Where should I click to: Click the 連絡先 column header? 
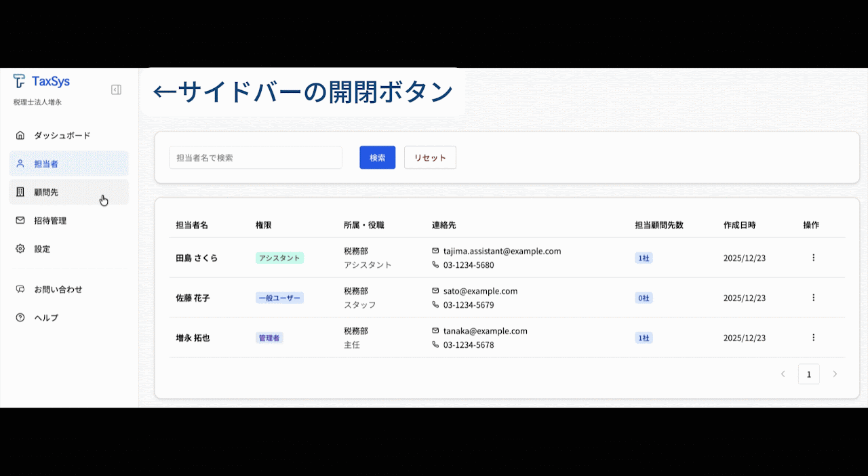tap(444, 225)
